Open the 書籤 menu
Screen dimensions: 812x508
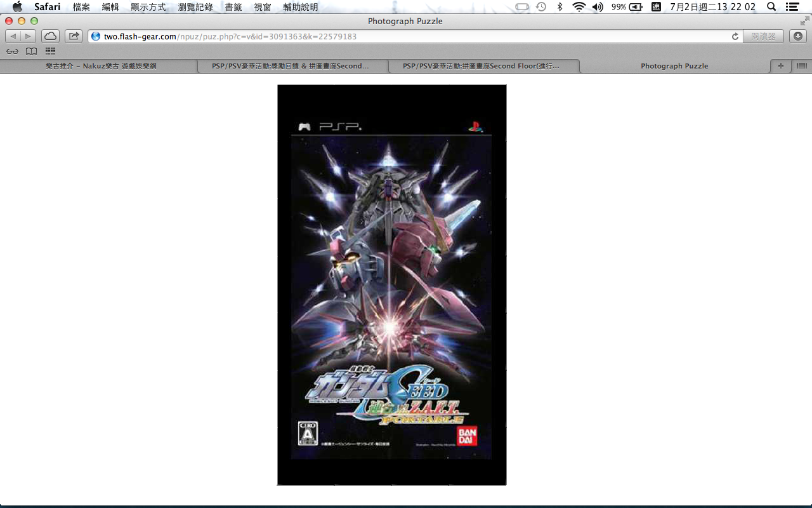233,7
